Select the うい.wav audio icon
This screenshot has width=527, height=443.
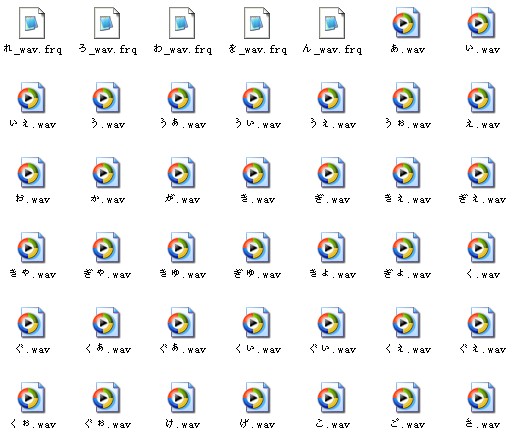click(256, 97)
